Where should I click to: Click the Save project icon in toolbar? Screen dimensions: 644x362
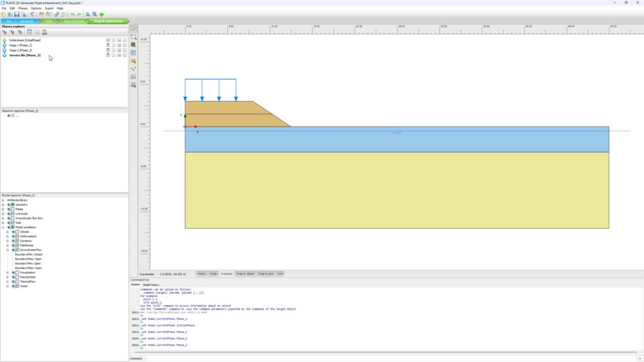pyautogui.click(x=17, y=14)
